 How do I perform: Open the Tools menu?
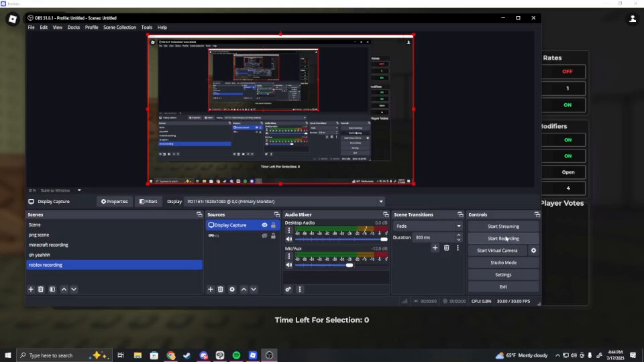click(147, 27)
